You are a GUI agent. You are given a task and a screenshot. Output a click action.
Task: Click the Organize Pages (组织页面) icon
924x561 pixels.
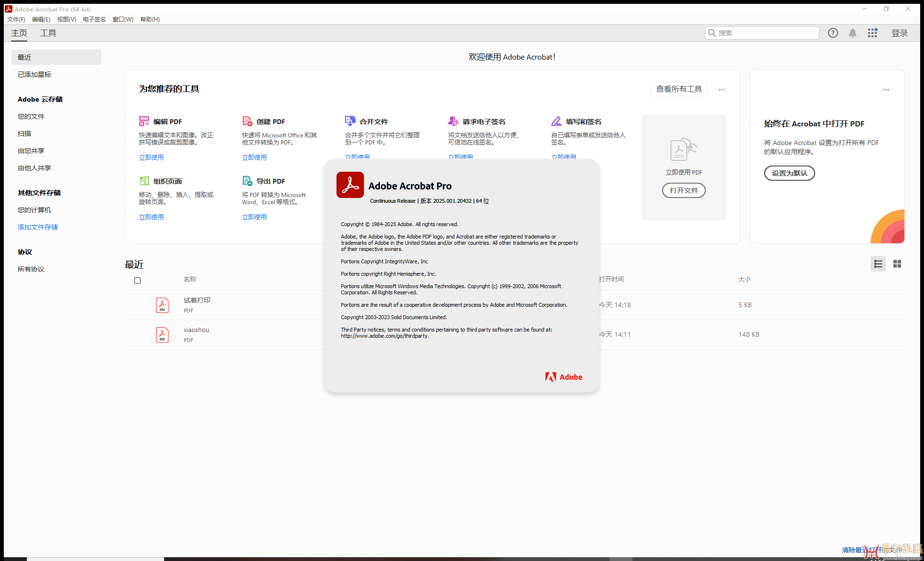tap(144, 181)
